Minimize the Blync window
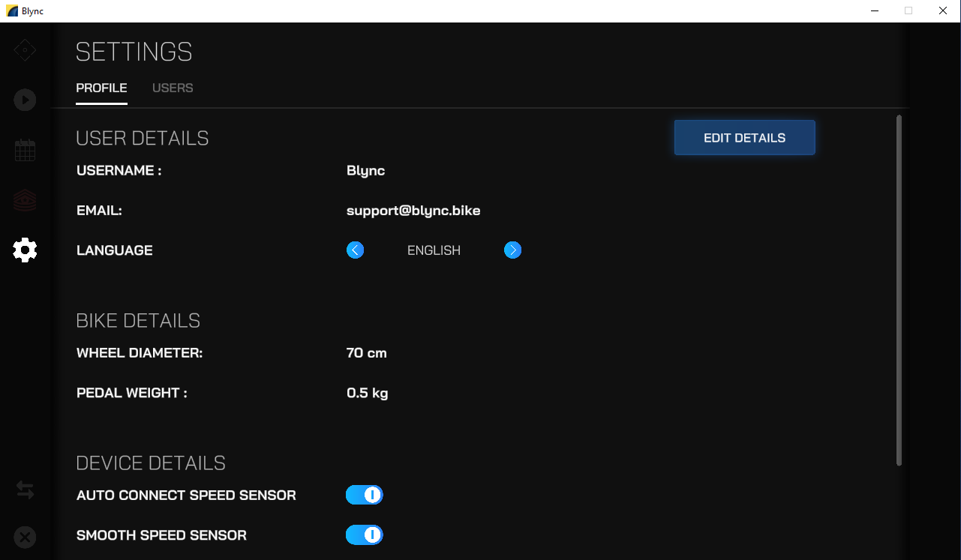The image size is (961, 560). 875,10
